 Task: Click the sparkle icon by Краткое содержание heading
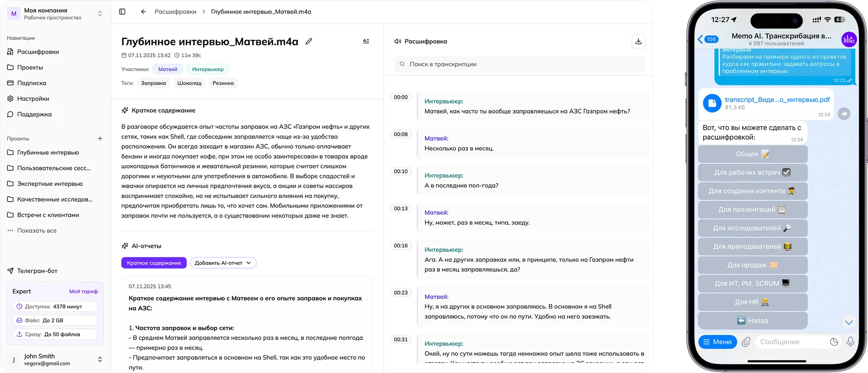pyautogui.click(x=125, y=110)
